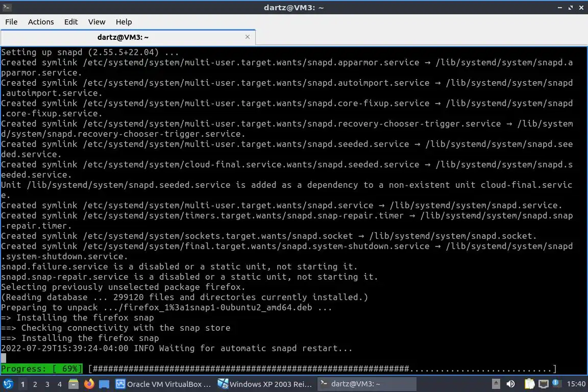
Task: Maximize the terminal window
Action: pyautogui.click(x=570, y=8)
